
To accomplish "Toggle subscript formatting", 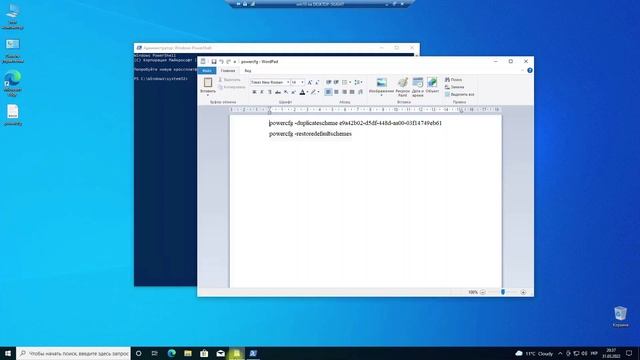I will tap(286, 92).
